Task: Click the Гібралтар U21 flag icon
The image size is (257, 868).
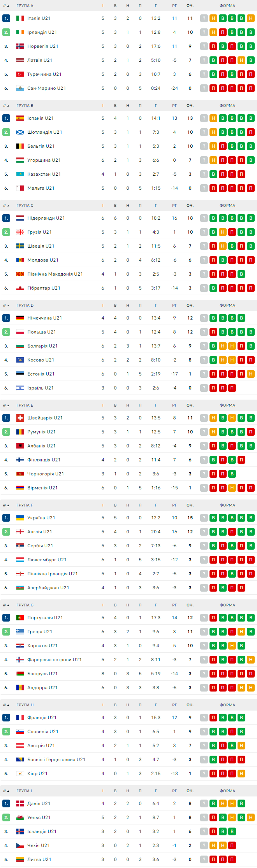Action: [20, 288]
